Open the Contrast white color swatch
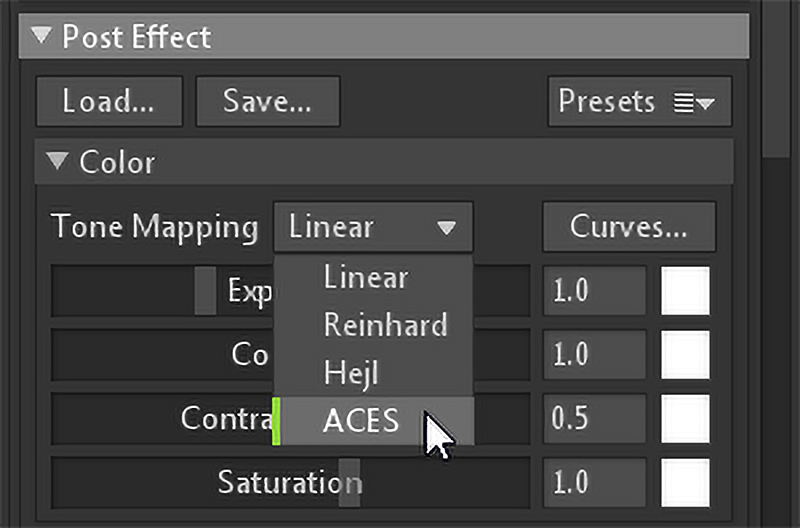Image resolution: width=800 pixels, height=528 pixels. (685, 418)
